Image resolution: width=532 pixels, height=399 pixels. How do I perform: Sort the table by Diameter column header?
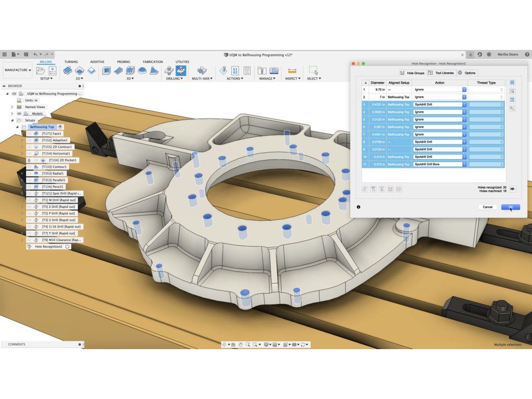[x=377, y=83]
